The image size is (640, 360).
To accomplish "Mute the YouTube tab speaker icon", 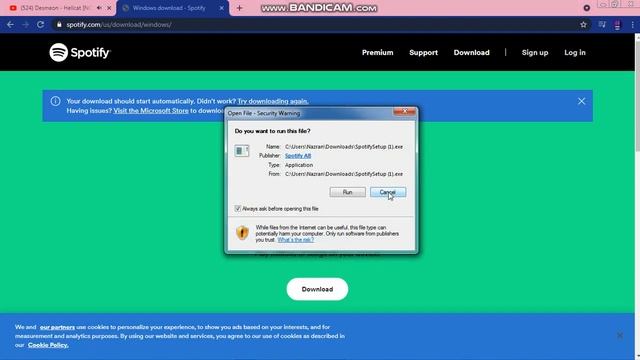I will point(99,8).
